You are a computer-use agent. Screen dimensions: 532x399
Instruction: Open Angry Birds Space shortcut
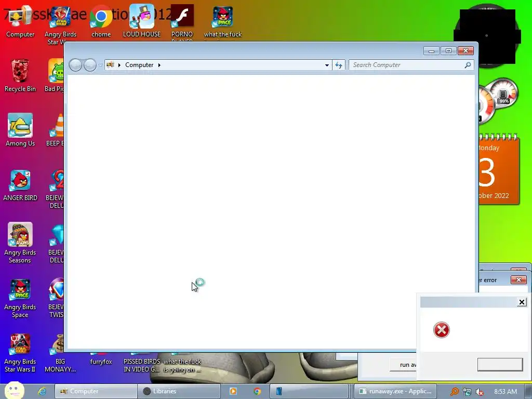tap(20, 298)
